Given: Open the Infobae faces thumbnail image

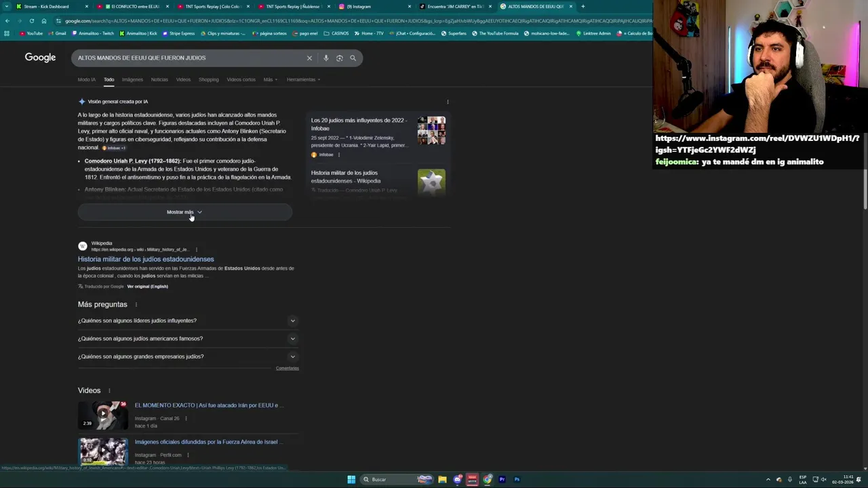Looking at the screenshot, I should click(432, 131).
